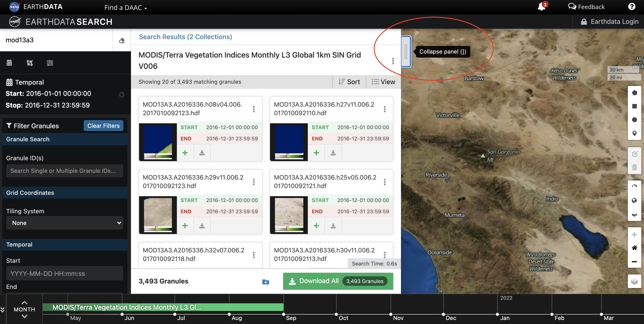
Task: Switch to south polar projection
Action: (x=634, y=214)
